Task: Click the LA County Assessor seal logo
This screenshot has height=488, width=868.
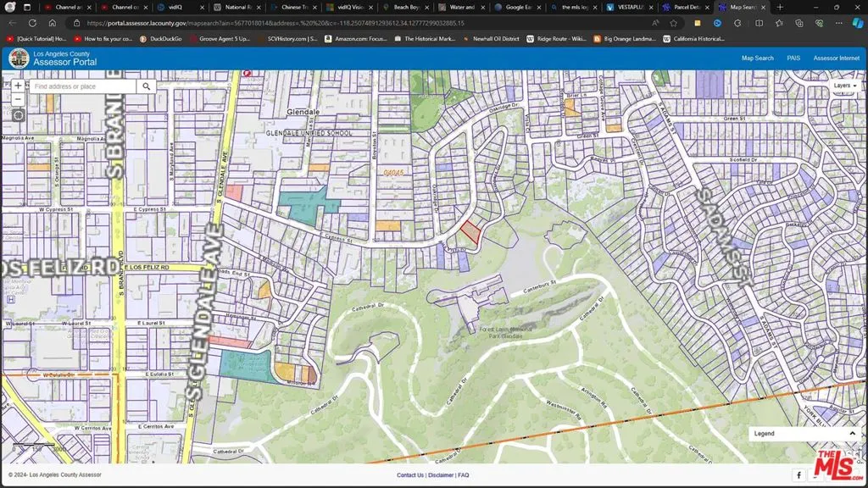Action: 19,58
